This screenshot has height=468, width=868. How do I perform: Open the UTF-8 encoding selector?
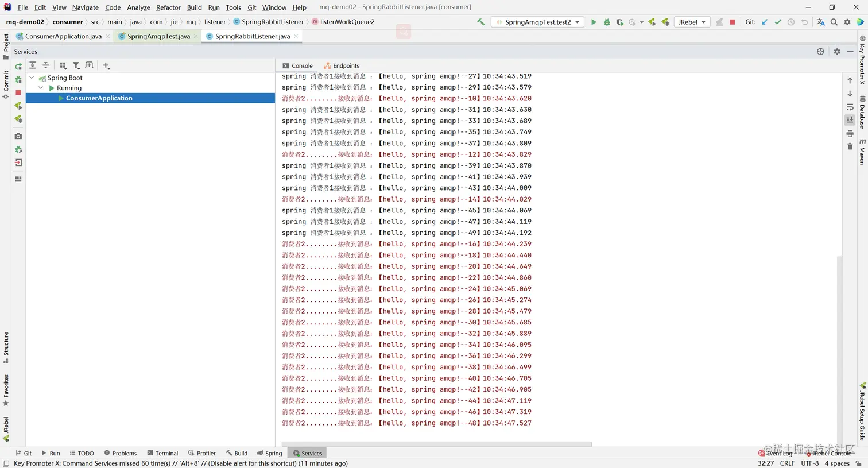(x=809, y=463)
